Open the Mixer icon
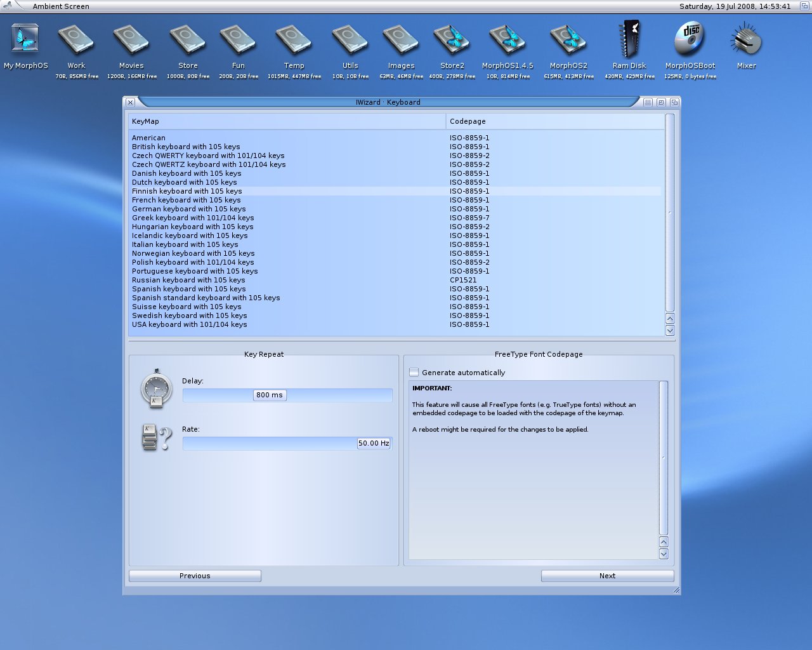812x650 pixels. coord(746,39)
